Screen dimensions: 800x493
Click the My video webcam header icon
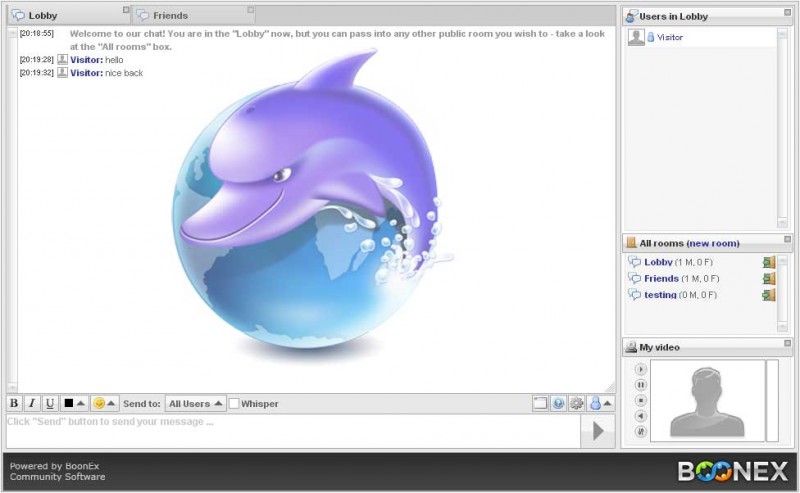632,347
